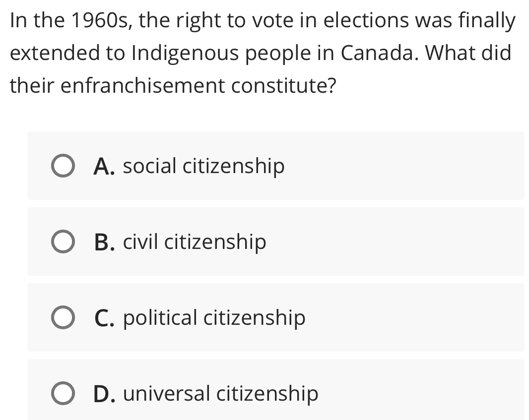Mark radio button for universal citizenship
Screen dimensions: 529x420
pos(63,393)
